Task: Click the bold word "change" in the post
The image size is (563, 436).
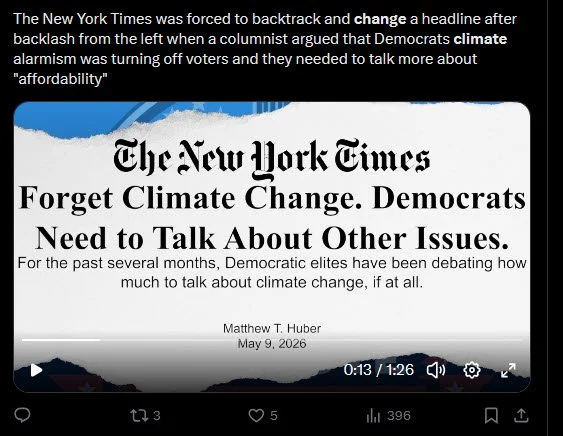Action: pos(380,19)
